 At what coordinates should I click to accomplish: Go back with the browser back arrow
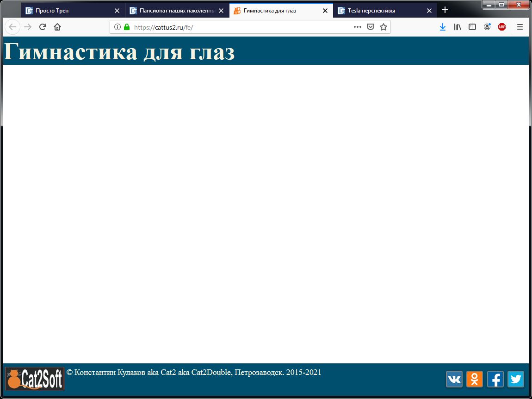pos(12,27)
